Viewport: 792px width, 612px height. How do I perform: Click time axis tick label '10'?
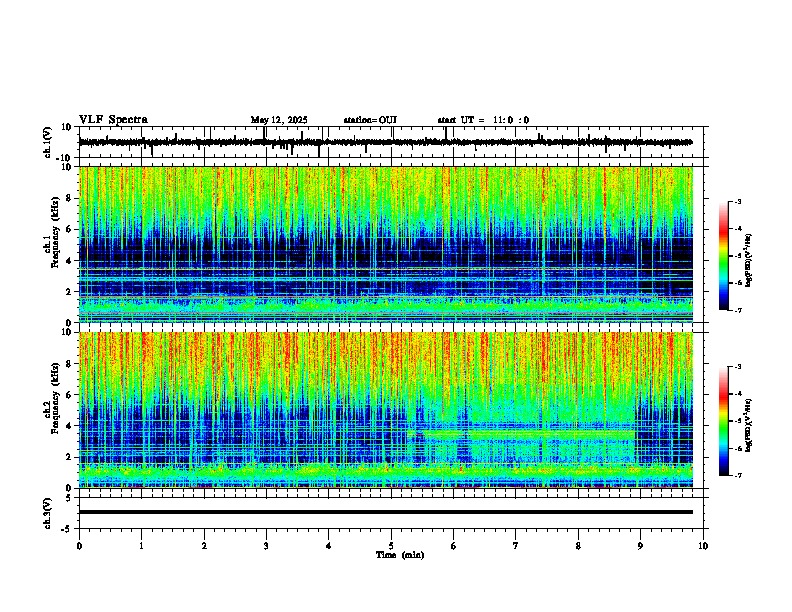[703, 546]
